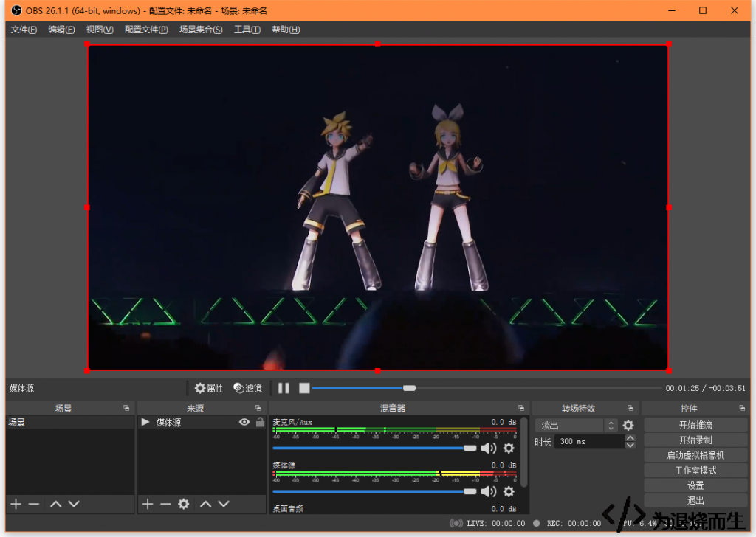Click the preview video canvas
This screenshot has width=756, height=537.
pyautogui.click(x=378, y=207)
